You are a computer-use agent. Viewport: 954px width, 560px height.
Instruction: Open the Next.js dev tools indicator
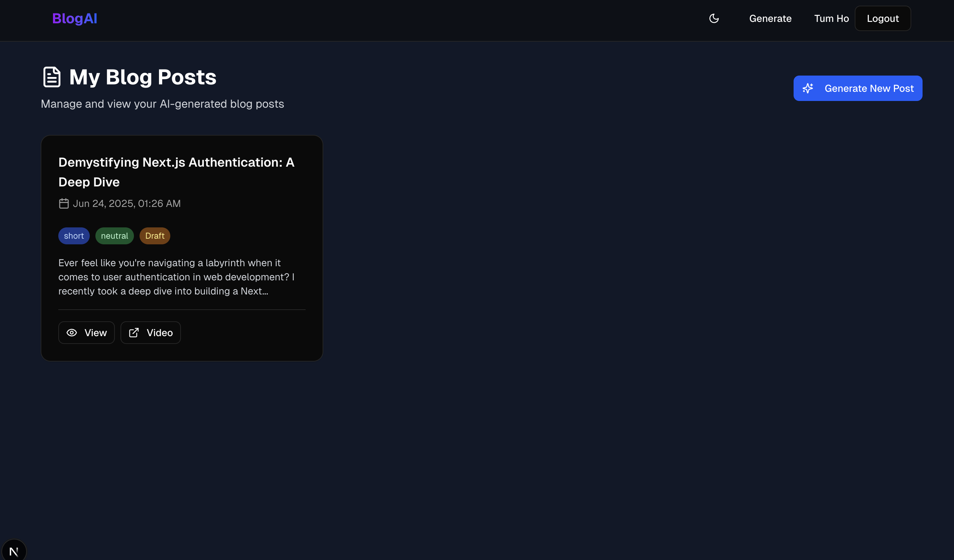pos(14,551)
